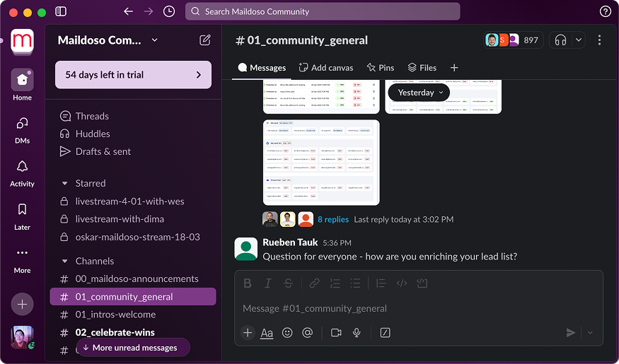Viewport: 619px width, 364px height.
Task: Open 00_maildoso-announcements channel
Action: 133,278
